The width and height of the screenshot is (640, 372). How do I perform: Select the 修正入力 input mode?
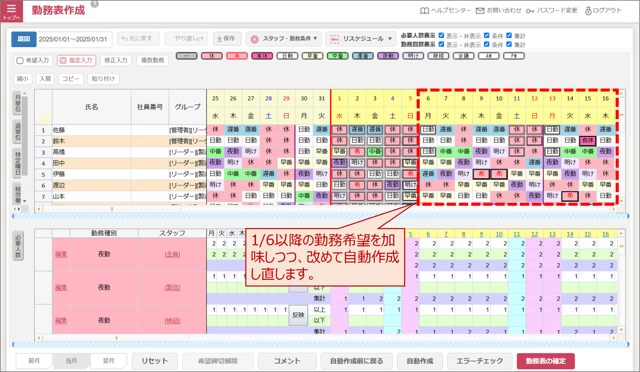pos(116,60)
